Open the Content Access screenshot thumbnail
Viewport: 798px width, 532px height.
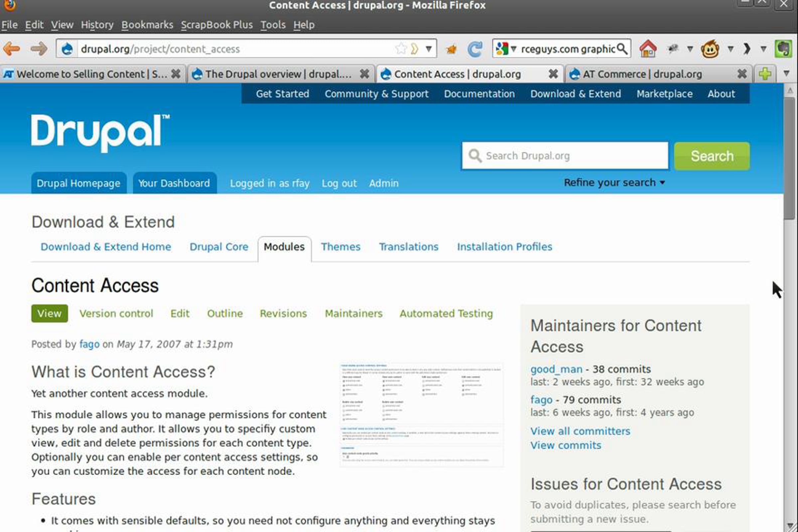click(x=421, y=415)
